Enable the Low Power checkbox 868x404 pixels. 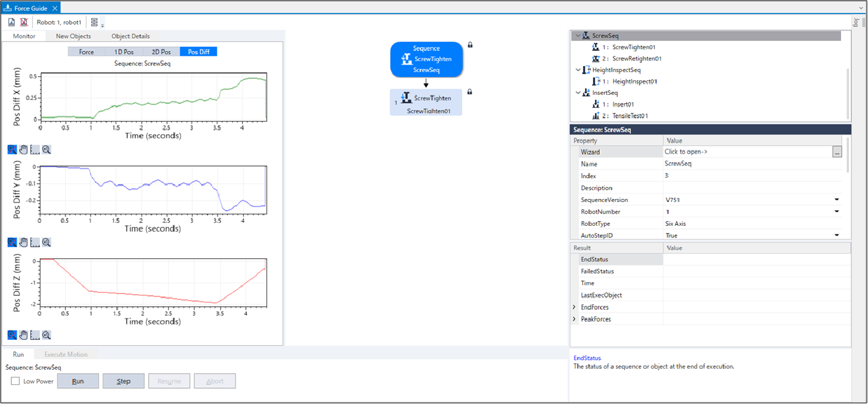click(15, 381)
